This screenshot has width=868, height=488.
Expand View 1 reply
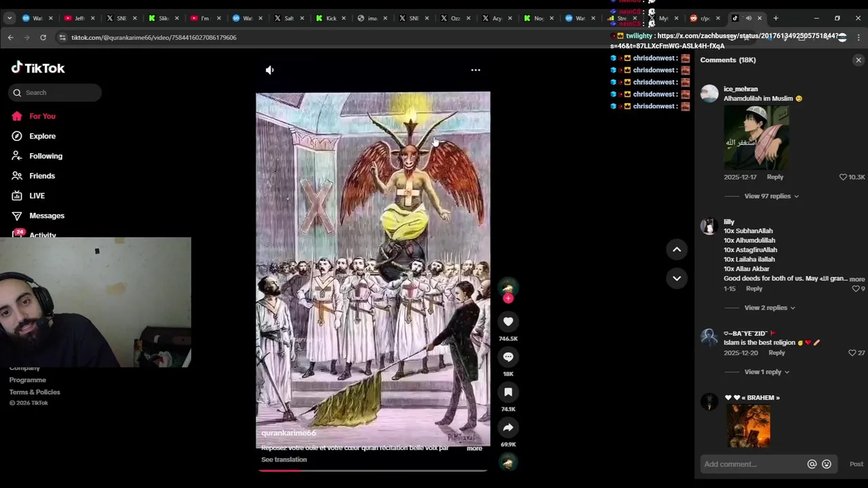(x=767, y=372)
